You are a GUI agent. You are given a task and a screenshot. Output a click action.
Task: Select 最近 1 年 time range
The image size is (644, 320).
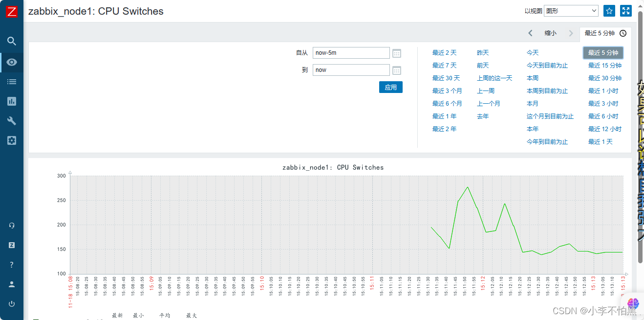[444, 116]
